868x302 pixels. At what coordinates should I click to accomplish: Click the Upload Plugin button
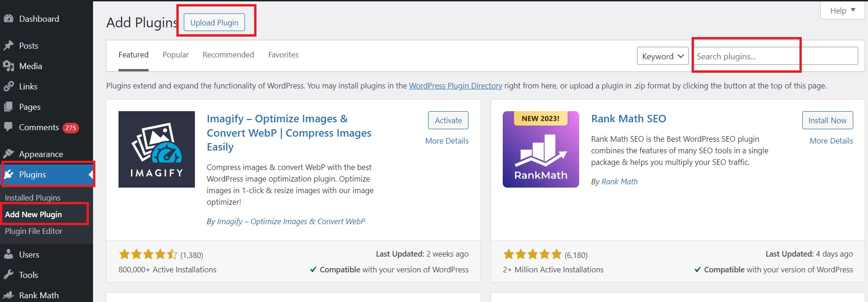pos(214,23)
